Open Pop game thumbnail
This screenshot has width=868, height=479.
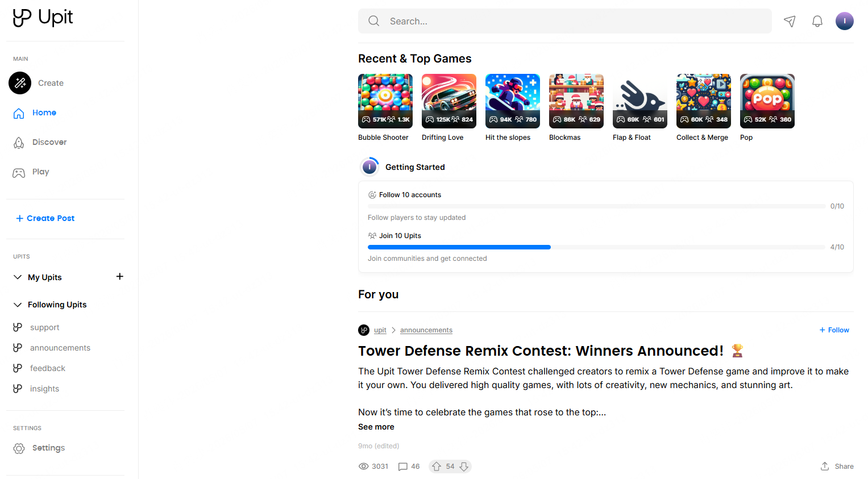coord(767,101)
